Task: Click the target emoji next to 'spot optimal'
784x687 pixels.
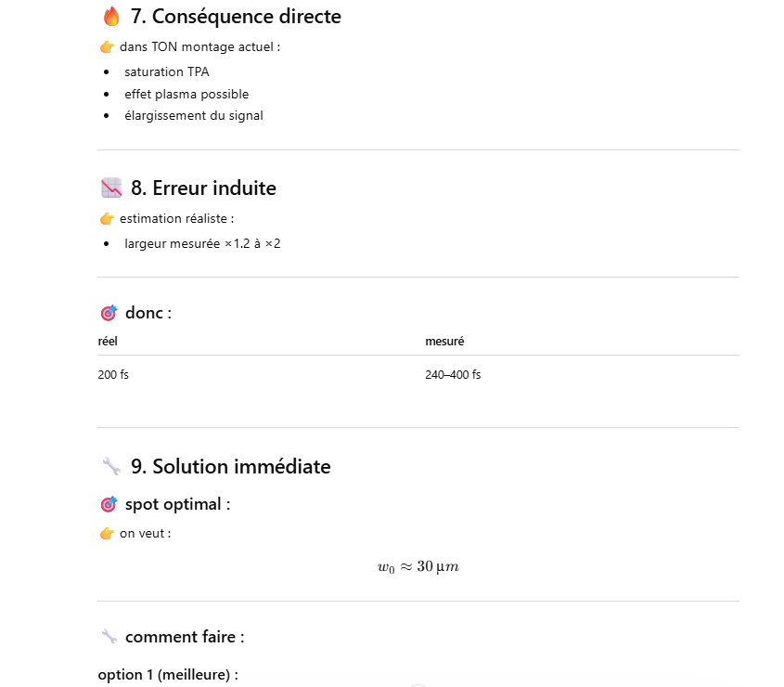Action: (x=109, y=504)
